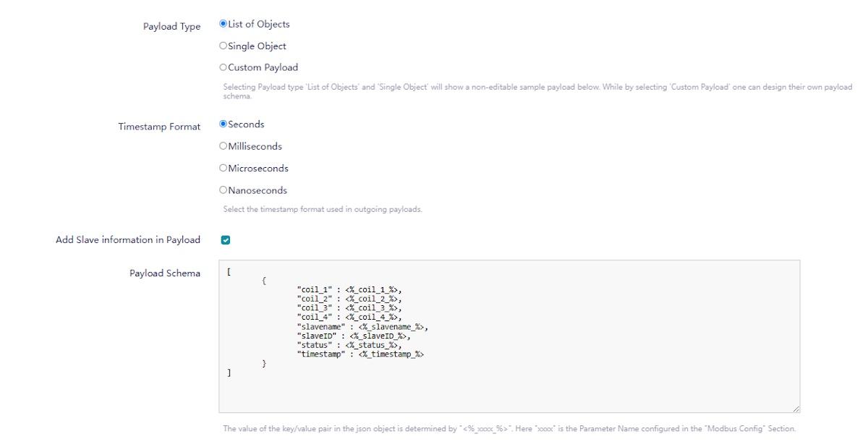Select the List of Objects payload type
Image resolution: width=868 pixels, height=442 pixels.
(224, 24)
